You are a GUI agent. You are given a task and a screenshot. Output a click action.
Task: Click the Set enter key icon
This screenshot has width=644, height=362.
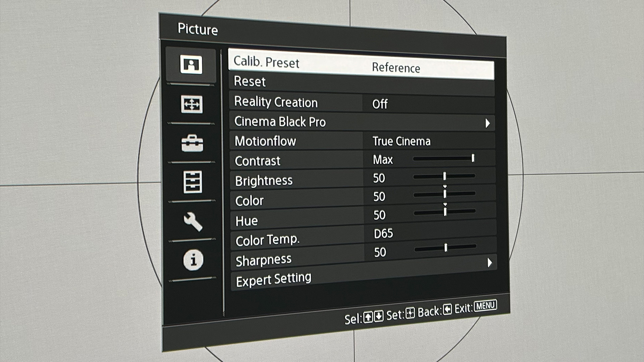(x=410, y=313)
